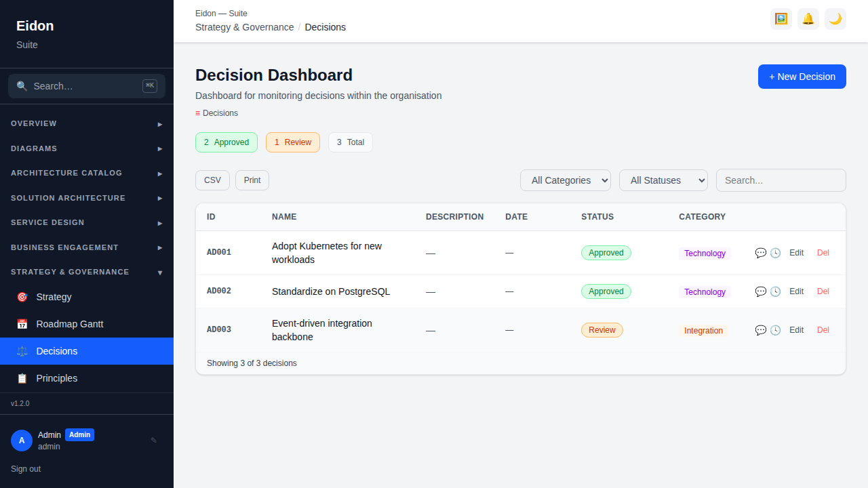Click Technology tag in AD002 row
Viewport: 868px width, 488px height.
[x=705, y=292]
